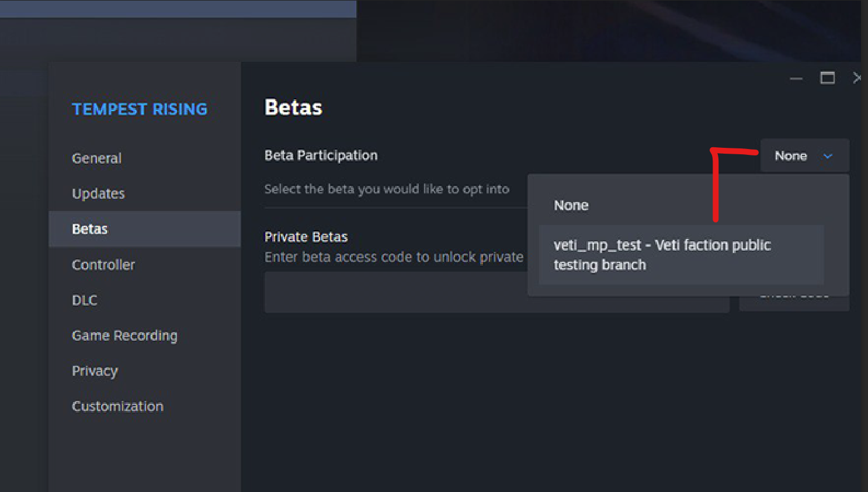Click the Betas page heading
Image resolution: width=868 pixels, height=492 pixels.
[293, 108]
